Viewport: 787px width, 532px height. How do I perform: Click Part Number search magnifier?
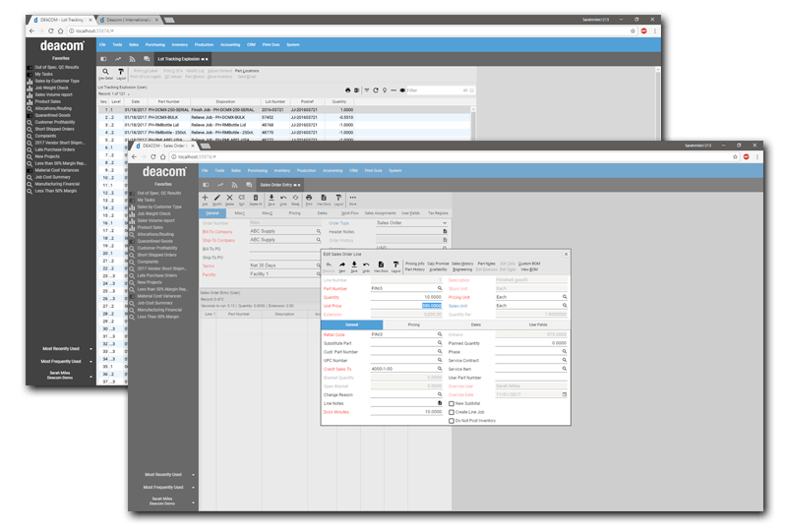pyautogui.click(x=440, y=288)
